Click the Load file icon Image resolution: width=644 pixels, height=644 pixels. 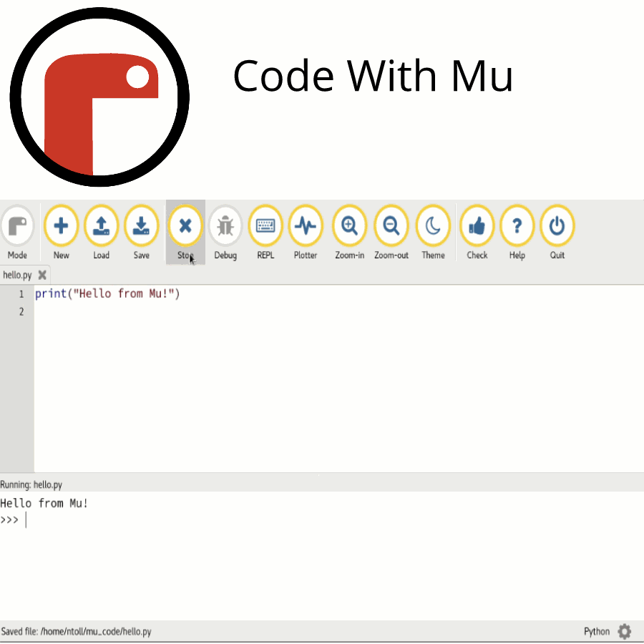pyautogui.click(x=102, y=227)
